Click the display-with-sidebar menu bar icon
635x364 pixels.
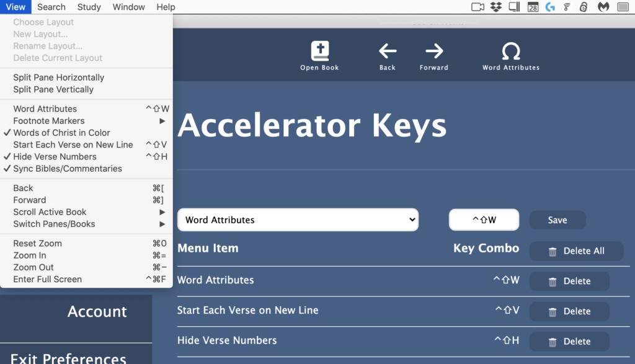point(514,7)
